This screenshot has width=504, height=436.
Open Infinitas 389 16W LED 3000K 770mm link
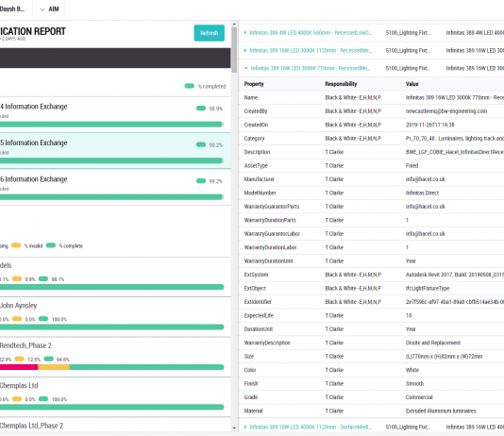coord(311,68)
